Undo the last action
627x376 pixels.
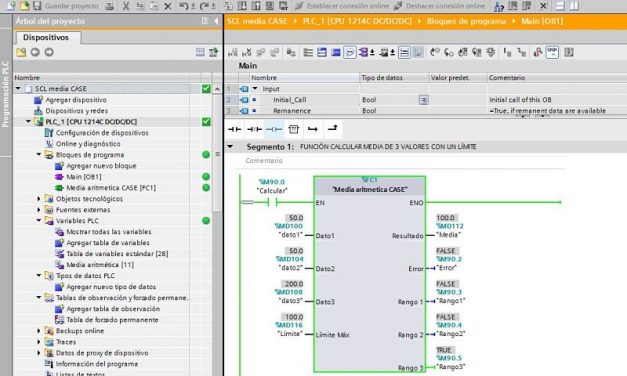click(x=184, y=6)
